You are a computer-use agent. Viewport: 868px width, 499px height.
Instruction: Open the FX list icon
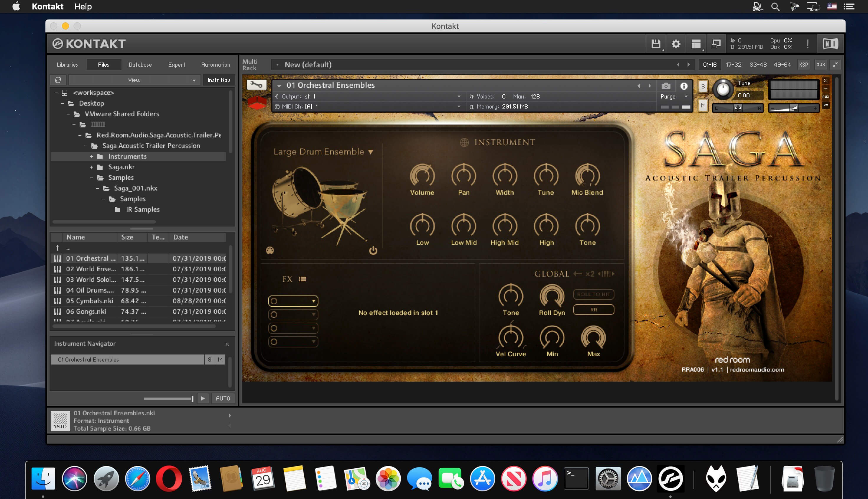[302, 279]
